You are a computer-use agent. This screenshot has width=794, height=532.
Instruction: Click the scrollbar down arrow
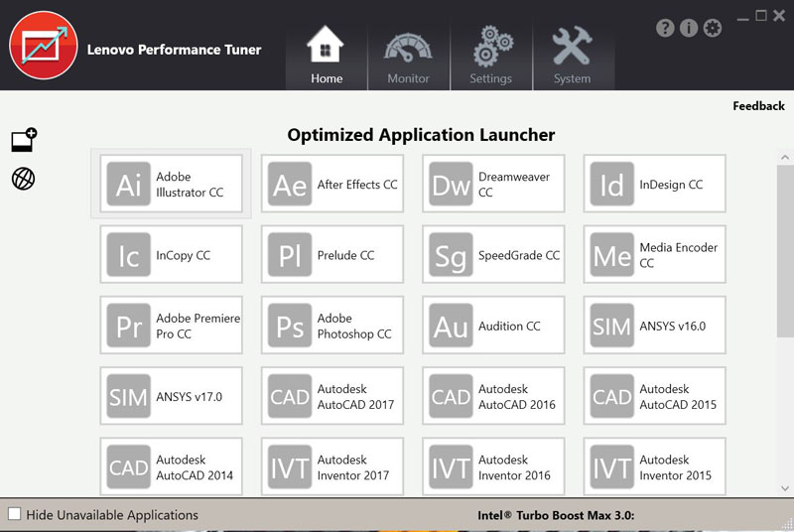[x=785, y=488]
